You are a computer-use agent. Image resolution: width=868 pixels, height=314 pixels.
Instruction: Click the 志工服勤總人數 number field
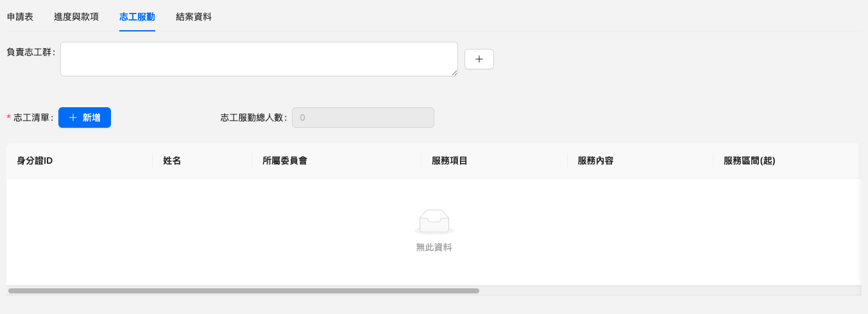362,118
